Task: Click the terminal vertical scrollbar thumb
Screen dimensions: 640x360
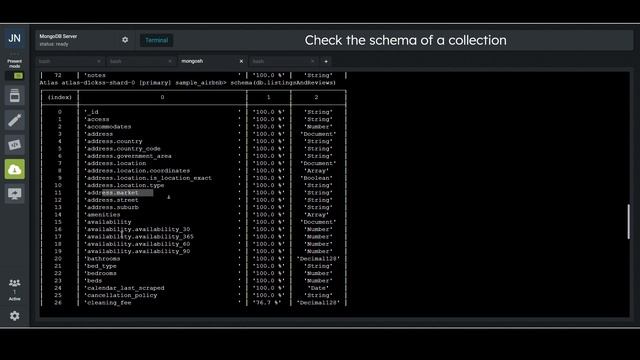Action: (629, 222)
